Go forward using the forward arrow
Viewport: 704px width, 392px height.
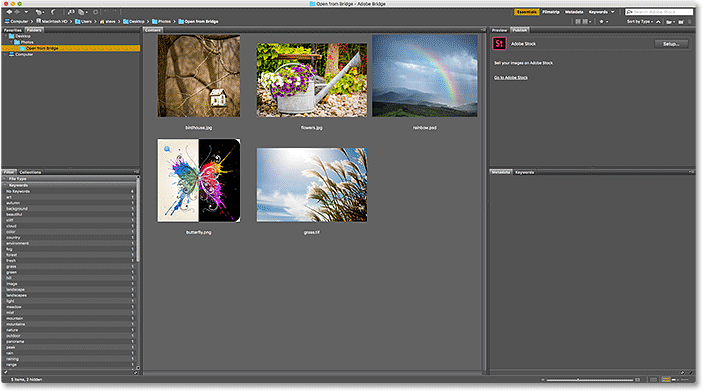tap(17, 12)
